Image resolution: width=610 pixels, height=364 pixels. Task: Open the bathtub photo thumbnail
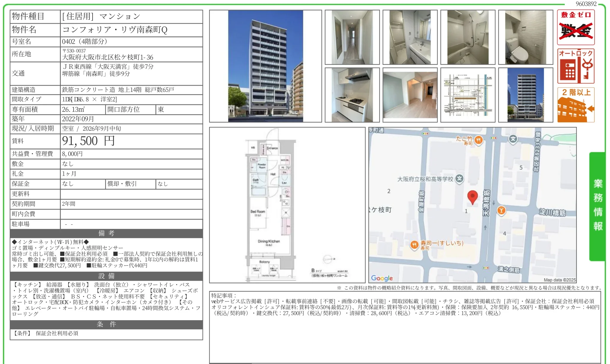point(468,37)
